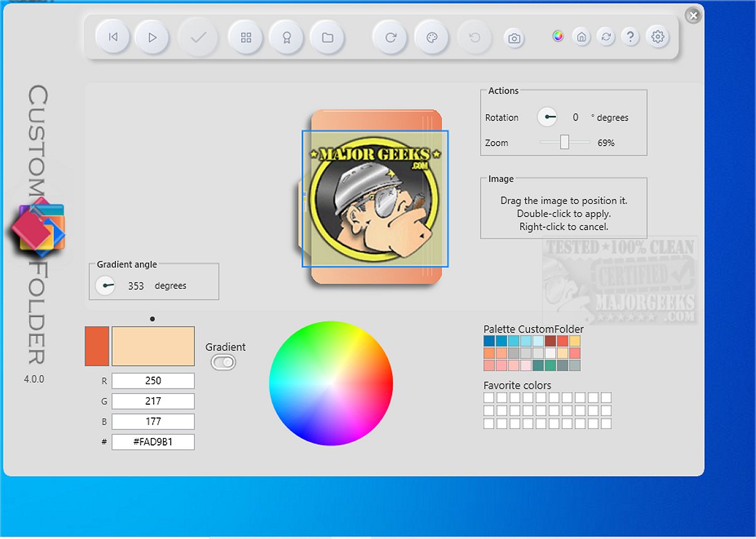The height and width of the screenshot is (539, 756).
Task: Open the folder browse button in the toolbar
Action: [327, 38]
